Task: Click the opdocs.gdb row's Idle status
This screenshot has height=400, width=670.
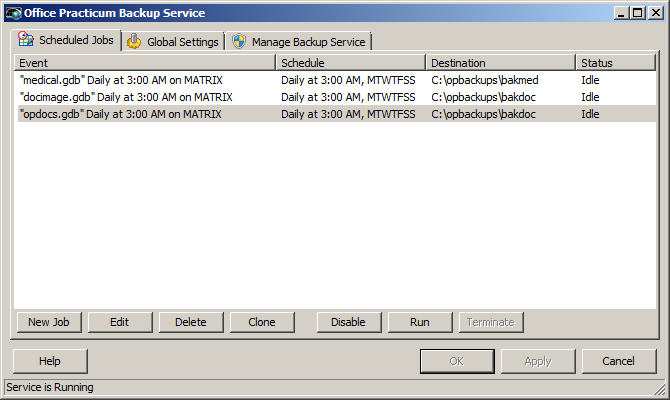Action: coord(590,114)
